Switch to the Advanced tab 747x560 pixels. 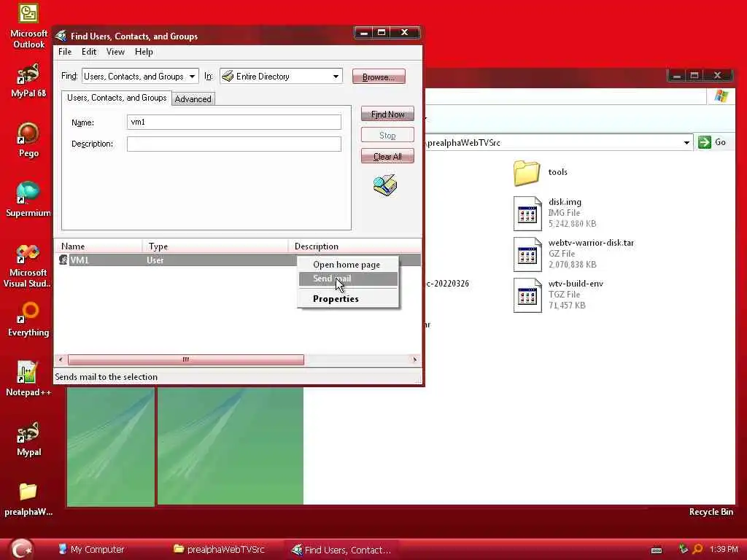click(x=193, y=99)
